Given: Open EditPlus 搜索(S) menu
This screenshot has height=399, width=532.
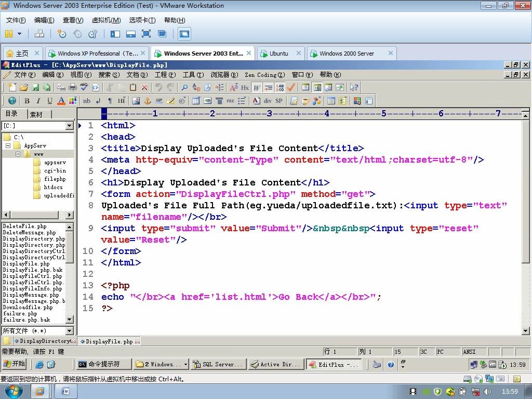Looking at the screenshot, I should 109,75.
